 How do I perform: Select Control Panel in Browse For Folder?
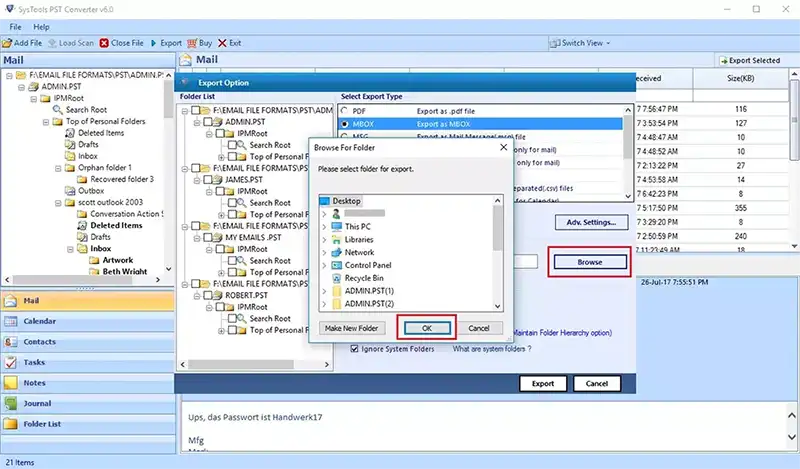(x=368, y=265)
